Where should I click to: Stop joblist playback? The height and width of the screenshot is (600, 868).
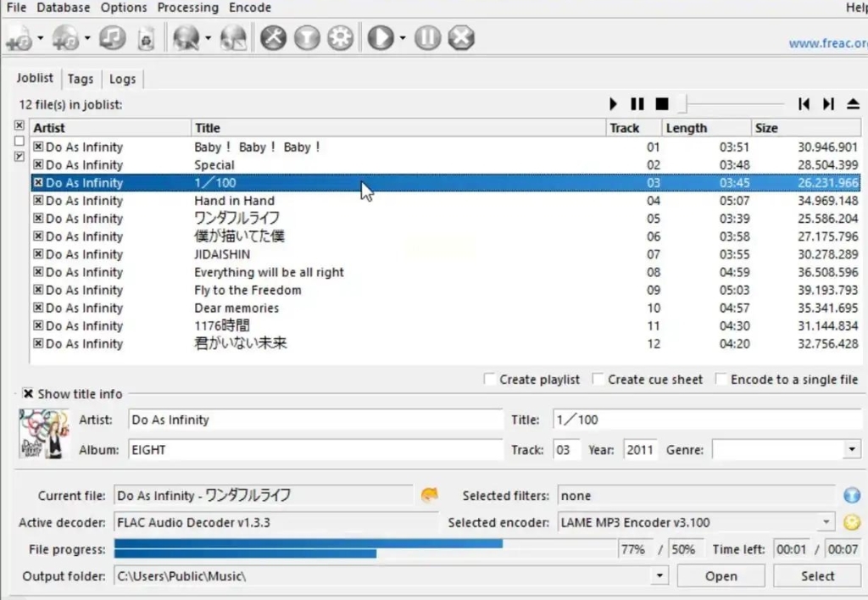662,104
